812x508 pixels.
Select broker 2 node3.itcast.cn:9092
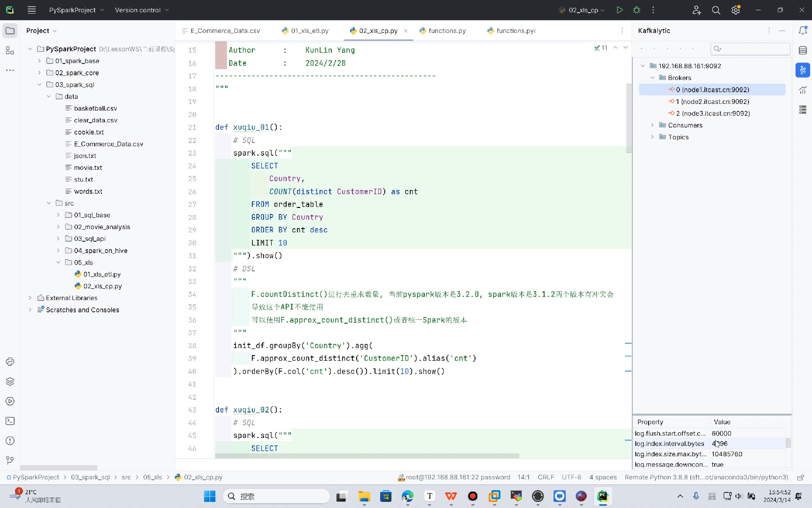[712, 113]
